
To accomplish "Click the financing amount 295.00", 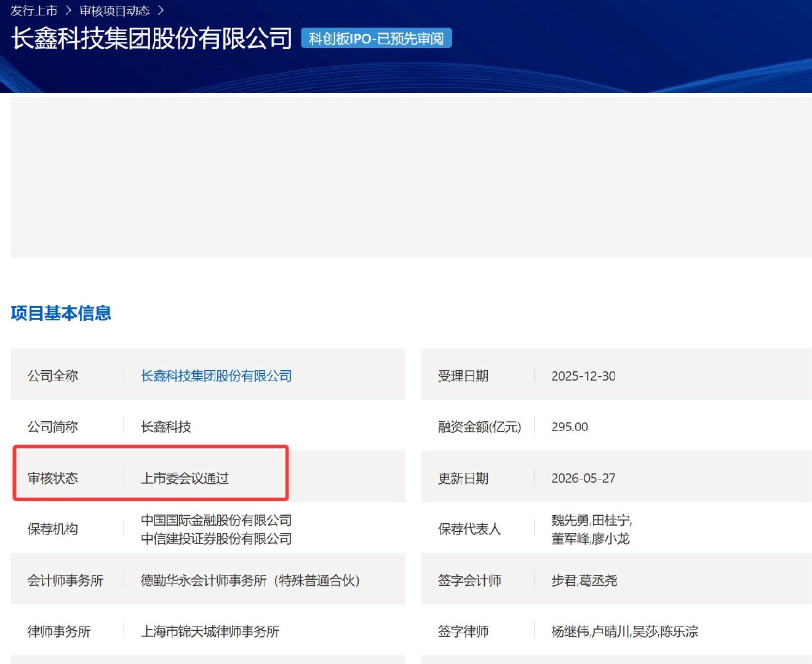I will [x=570, y=427].
